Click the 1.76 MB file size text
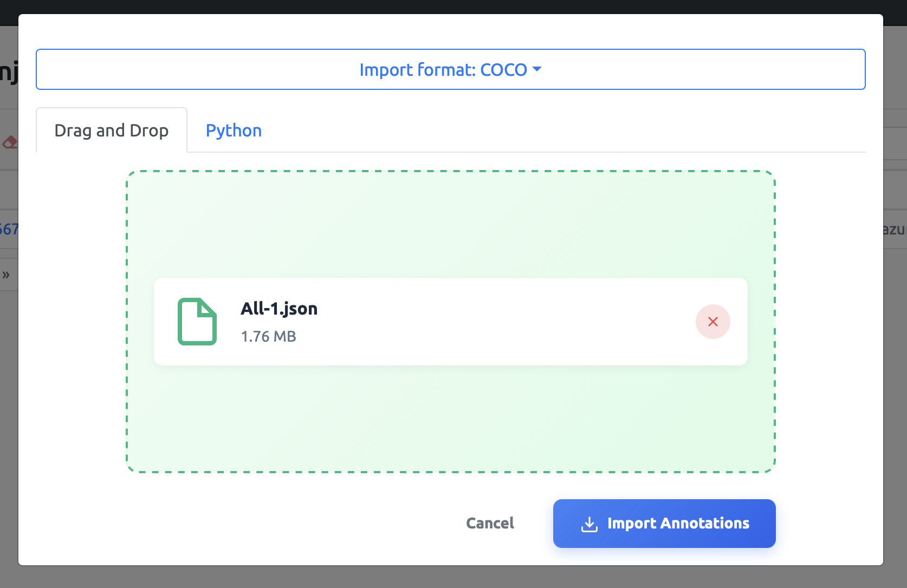 [268, 336]
